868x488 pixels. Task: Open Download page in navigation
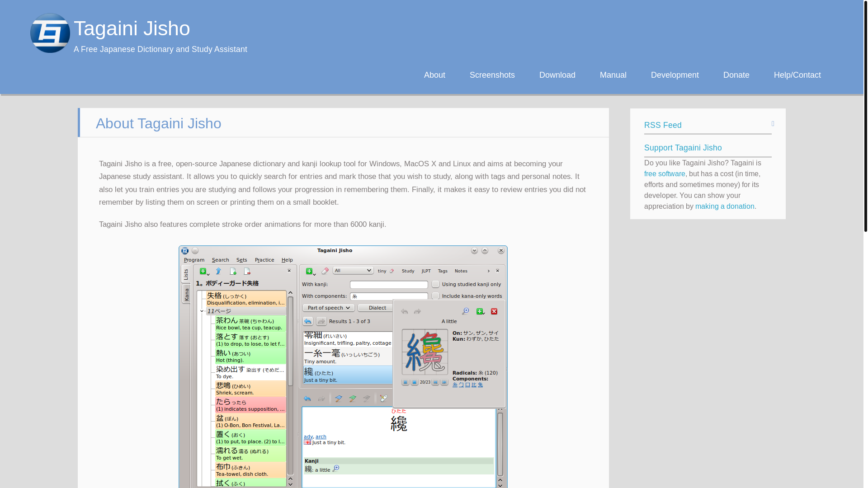[557, 75]
